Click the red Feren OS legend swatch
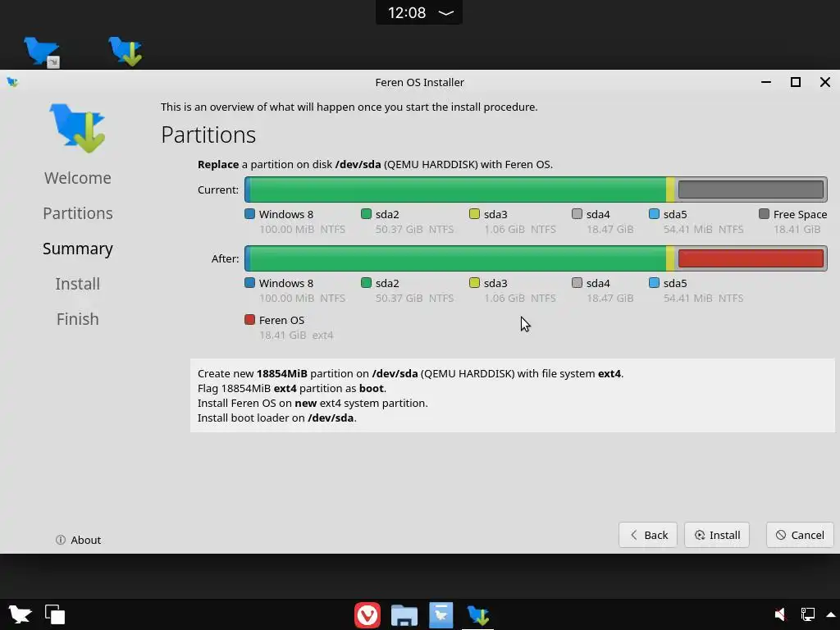The width and height of the screenshot is (840, 630). point(249,320)
